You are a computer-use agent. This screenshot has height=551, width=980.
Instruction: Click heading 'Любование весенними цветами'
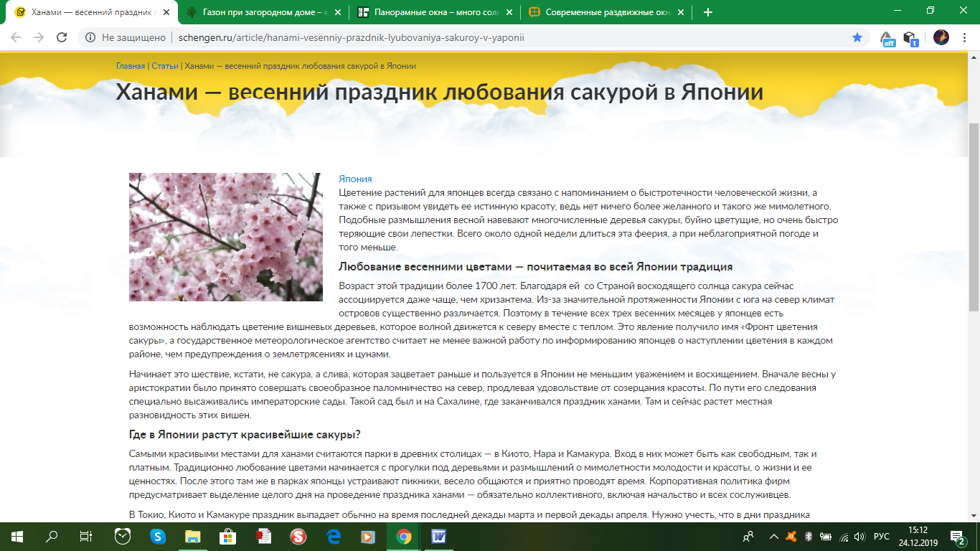coord(535,267)
